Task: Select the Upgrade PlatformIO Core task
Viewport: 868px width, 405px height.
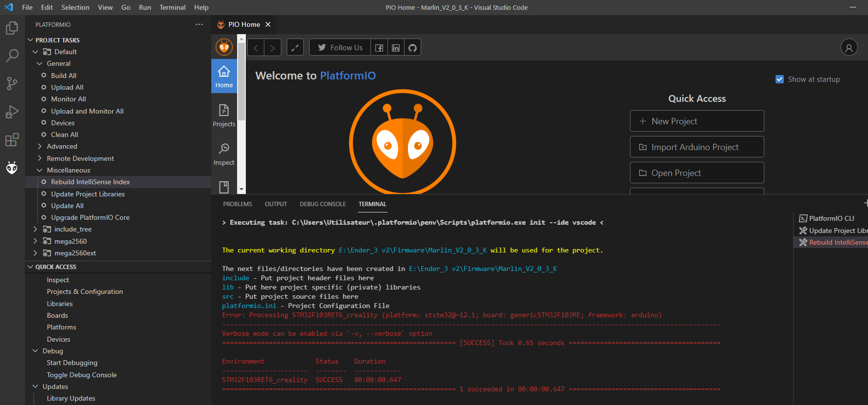Action: point(90,217)
